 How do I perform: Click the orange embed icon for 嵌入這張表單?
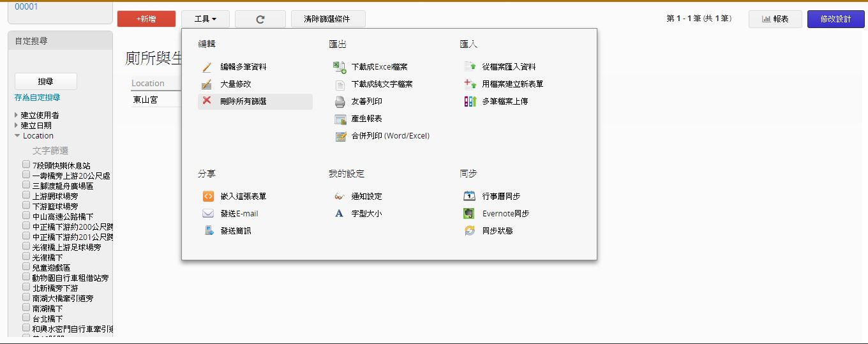(x=208, y=197)
